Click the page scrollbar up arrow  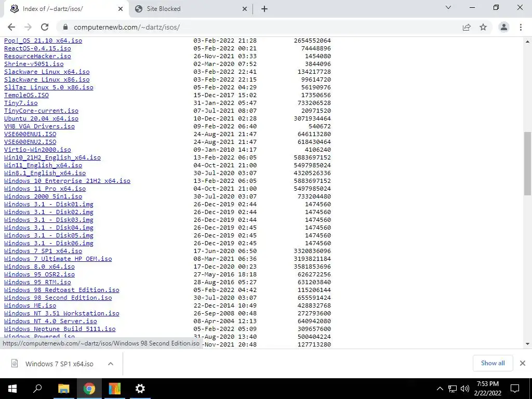pyautogui.click(x=527, y=42)
